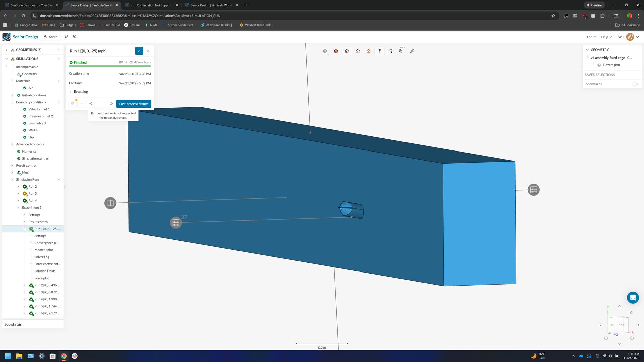Open Solver Log under Run 1

[x=42, y=257]
